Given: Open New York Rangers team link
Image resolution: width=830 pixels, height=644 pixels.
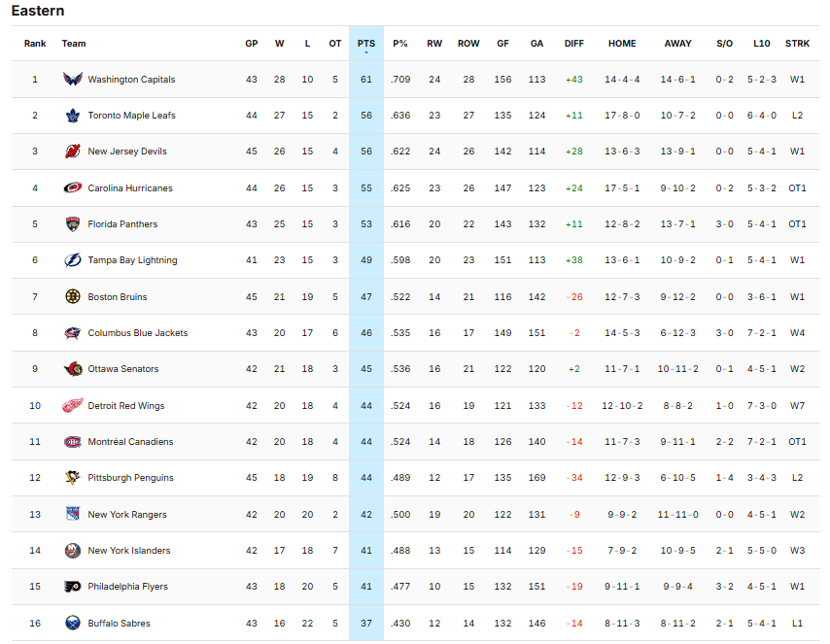Looking at the screenshot, I should [127, 515].
